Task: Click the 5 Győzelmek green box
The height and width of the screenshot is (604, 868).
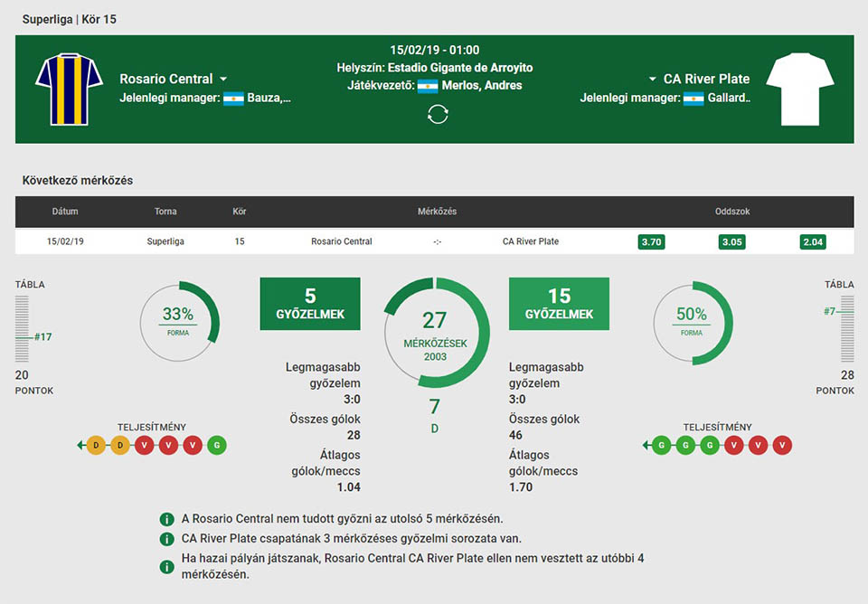Action: click(310, 304)
